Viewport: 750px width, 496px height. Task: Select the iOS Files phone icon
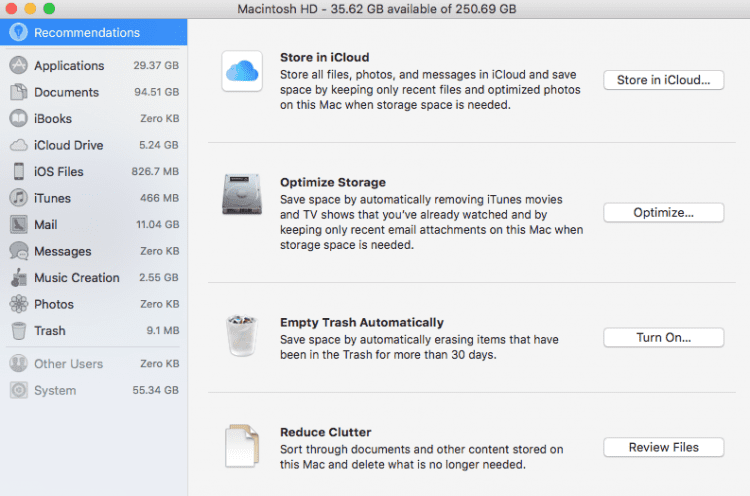click(19, 171)
